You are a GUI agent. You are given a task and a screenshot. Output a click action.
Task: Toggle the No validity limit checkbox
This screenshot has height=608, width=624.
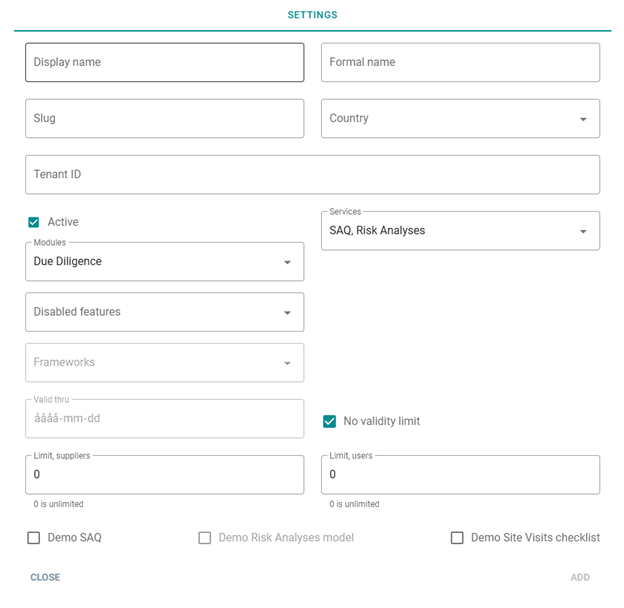(330, 421)
